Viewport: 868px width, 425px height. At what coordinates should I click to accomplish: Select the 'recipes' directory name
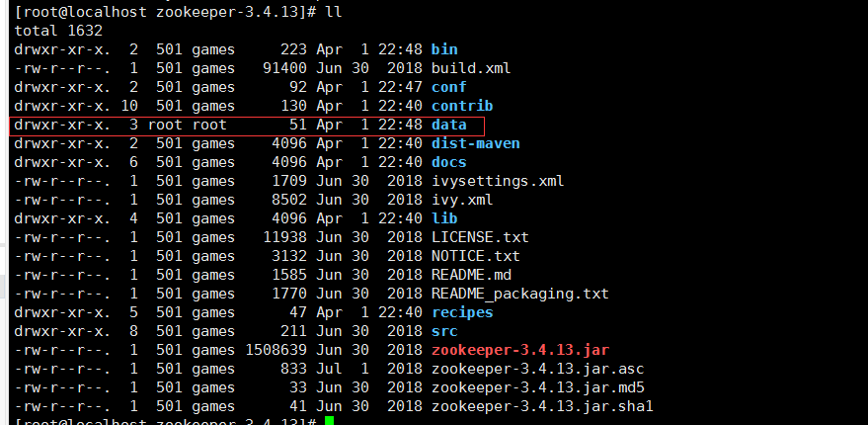tap(462, 312)
